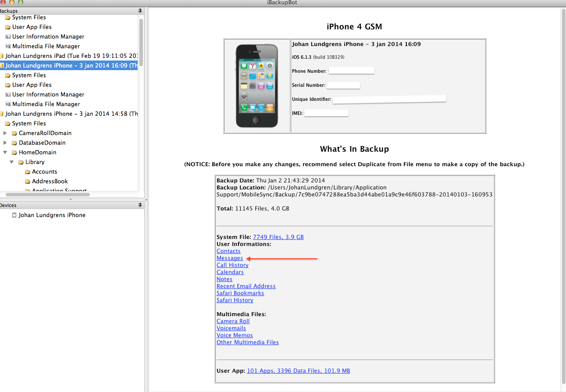Select the Johan Lundgrens iPad backup row
The width and height of the screenshot is (566, 392).
(69, 56)
